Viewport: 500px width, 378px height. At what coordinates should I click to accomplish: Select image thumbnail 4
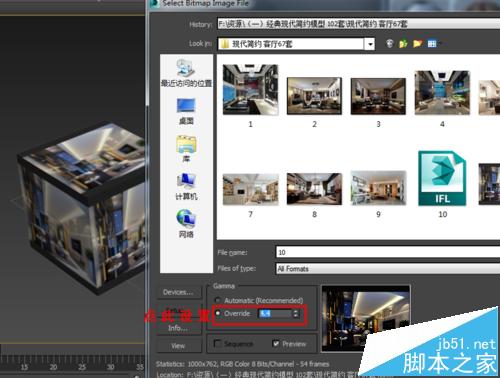442,99
